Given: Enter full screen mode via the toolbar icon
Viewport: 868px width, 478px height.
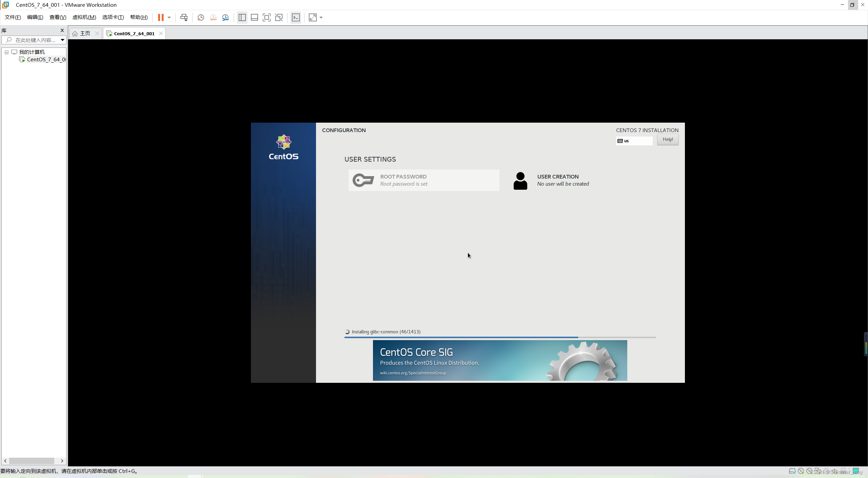Looking at the screenshot, I should click(x=267, y=17).
